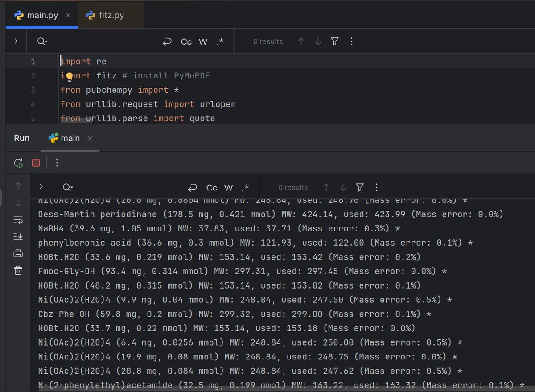Toggle Words (W) option in editor search
This screenshot has width=535, height=392.
(203, 41)
